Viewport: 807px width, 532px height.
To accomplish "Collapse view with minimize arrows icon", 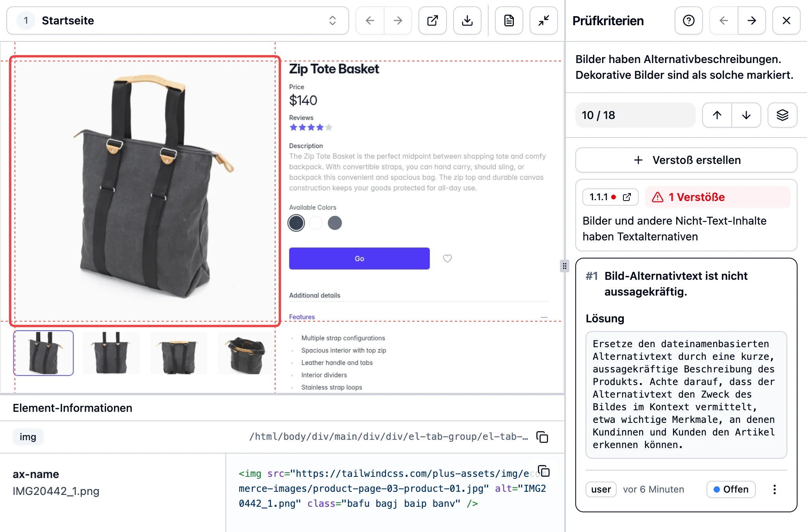I will tap(543, 20).
